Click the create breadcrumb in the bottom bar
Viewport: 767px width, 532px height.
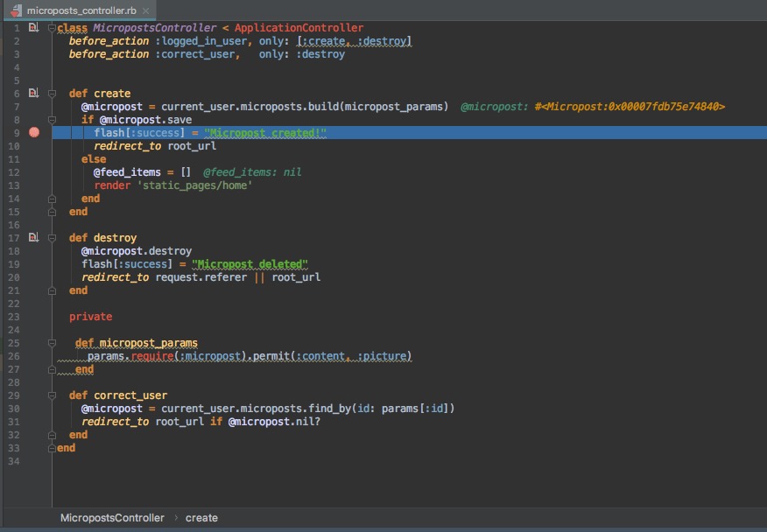coord(201,518)
